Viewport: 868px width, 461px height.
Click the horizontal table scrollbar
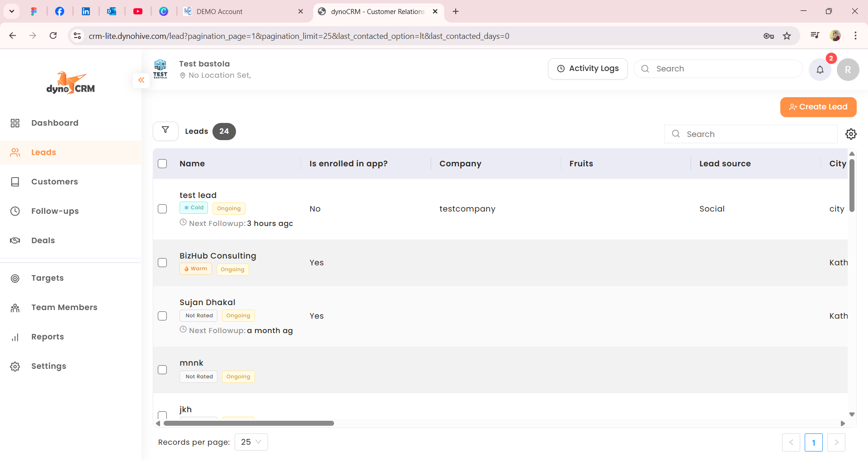point(249,423)
